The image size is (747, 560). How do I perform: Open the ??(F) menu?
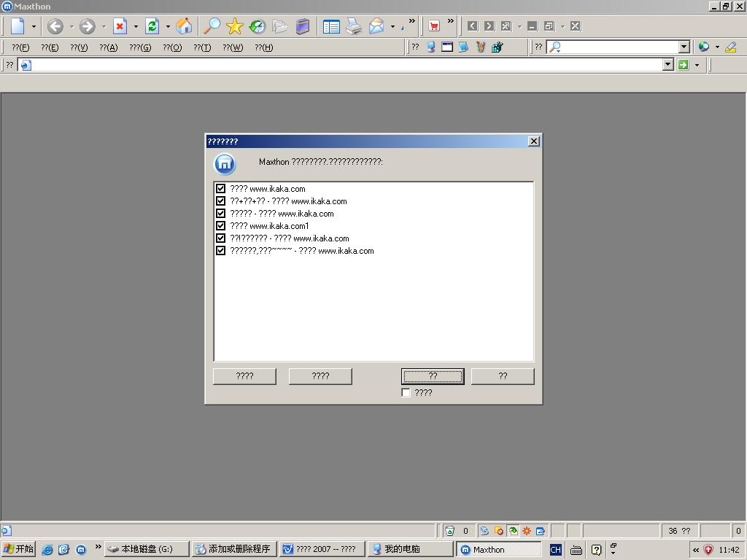[x=20, y=47]
